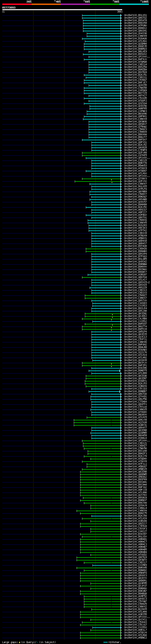Click the label UniRef100_B3GBY1

click(135, 381)
